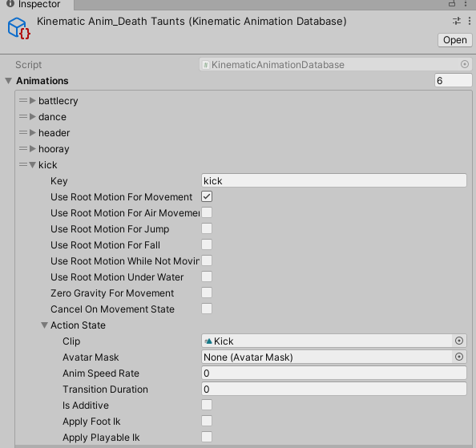Collapse the Animations list foldout
The width and height of the screenshot is (476, 448).
pyautogui.click(x=9, y=81)
